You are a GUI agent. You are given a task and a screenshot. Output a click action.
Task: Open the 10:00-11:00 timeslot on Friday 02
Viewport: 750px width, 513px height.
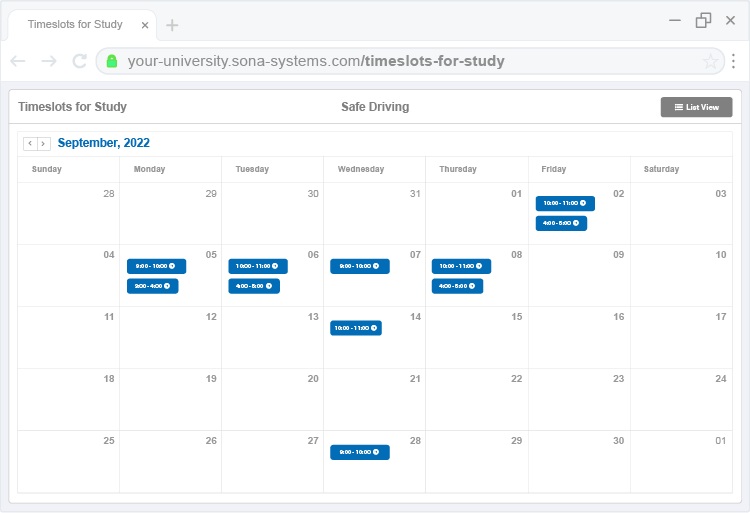[x=565, y=204]
